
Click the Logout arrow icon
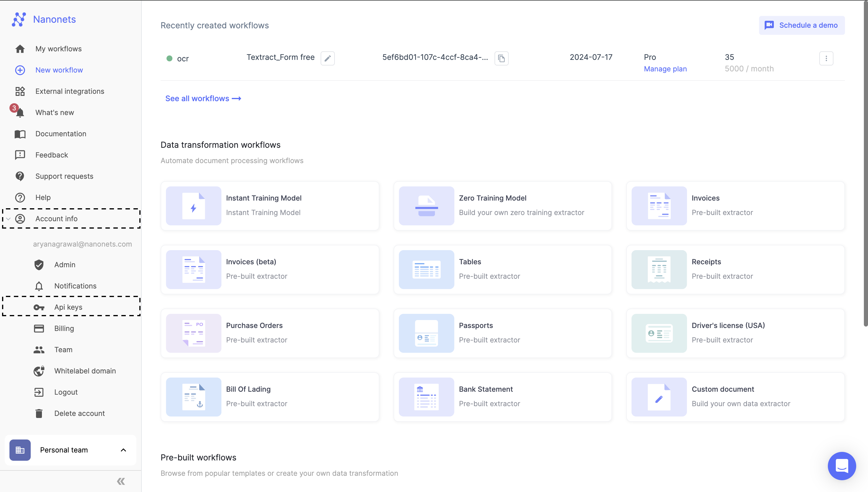(39, 392)
